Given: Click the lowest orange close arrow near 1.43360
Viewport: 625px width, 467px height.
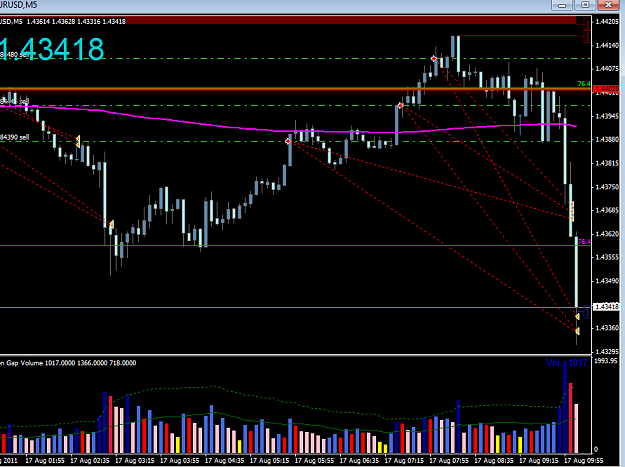Looking at the screenshot, I should pos(577,331).
